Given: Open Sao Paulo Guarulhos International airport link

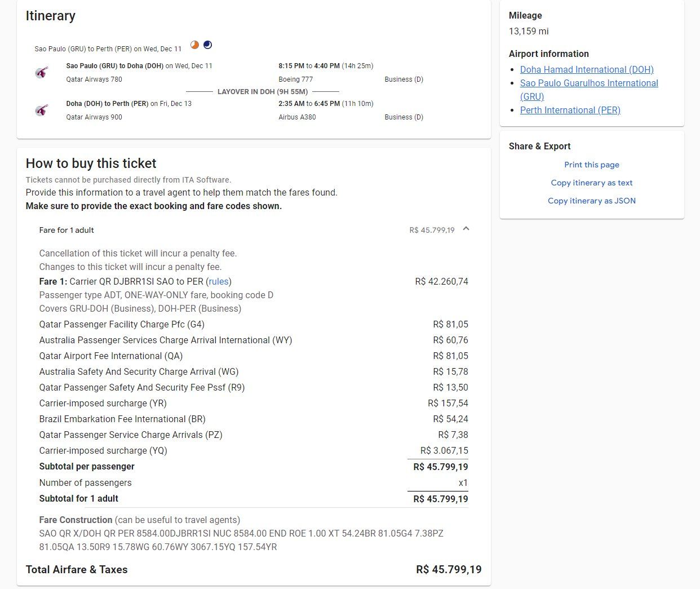Looking at the screenshot, I should click(x=589, y=90).
